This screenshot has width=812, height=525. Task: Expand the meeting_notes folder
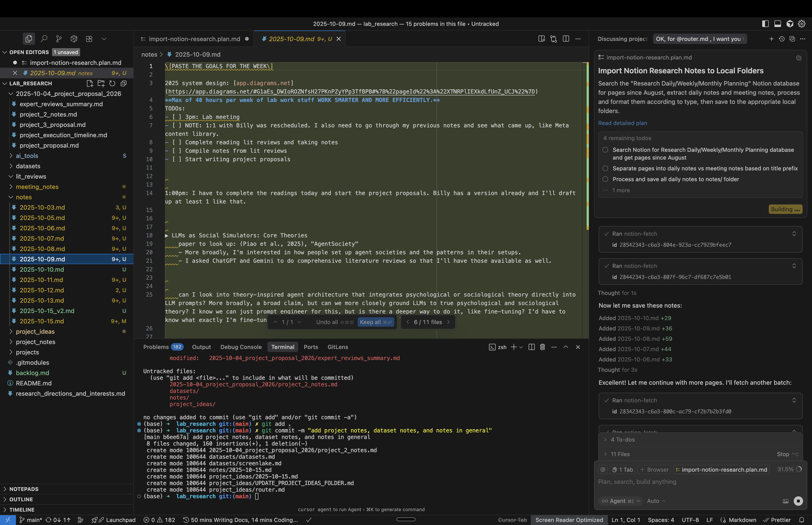click(x=37, y=187)
